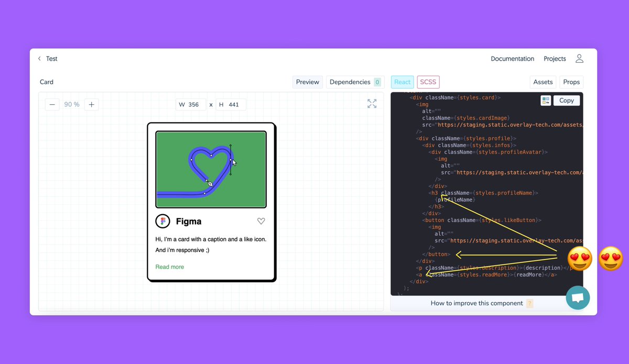This screenshot has height=364, width=629.
Task: Click the Figma logo on the card
Action: [162, 221]
